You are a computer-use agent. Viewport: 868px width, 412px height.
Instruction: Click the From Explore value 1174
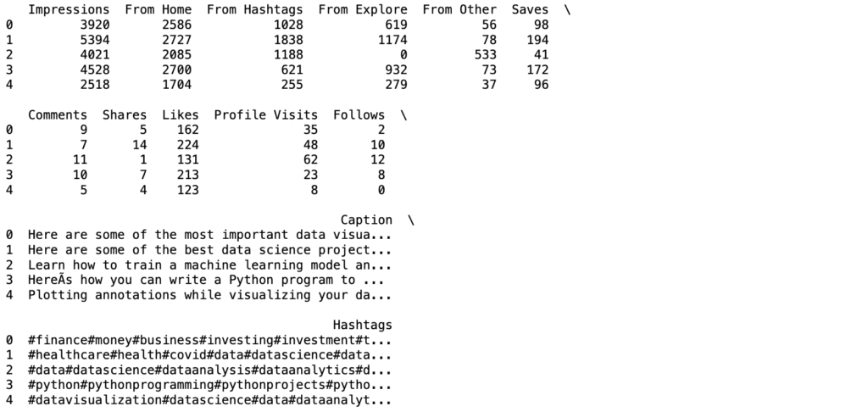[x=392, y=40]
